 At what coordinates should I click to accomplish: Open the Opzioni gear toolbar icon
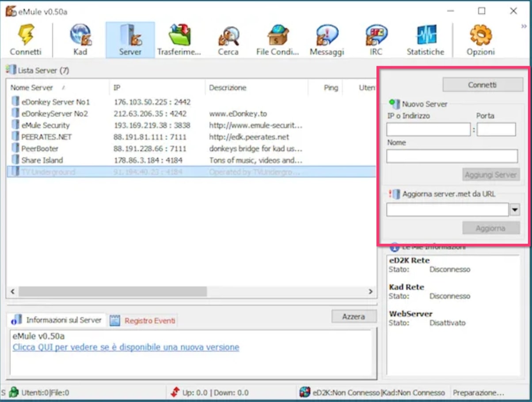pos(481,35)
